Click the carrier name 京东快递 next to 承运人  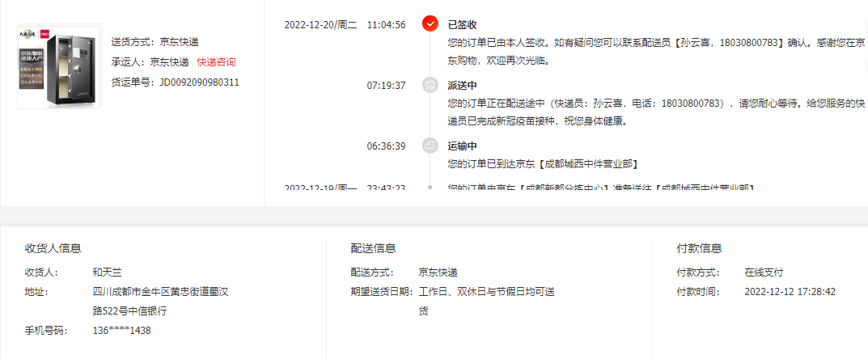(169, 62)
